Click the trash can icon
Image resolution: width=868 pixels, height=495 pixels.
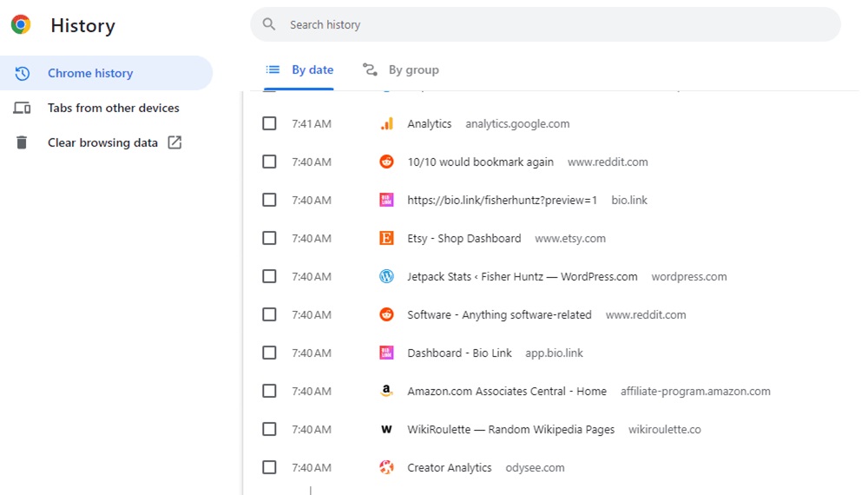point(22,142)
